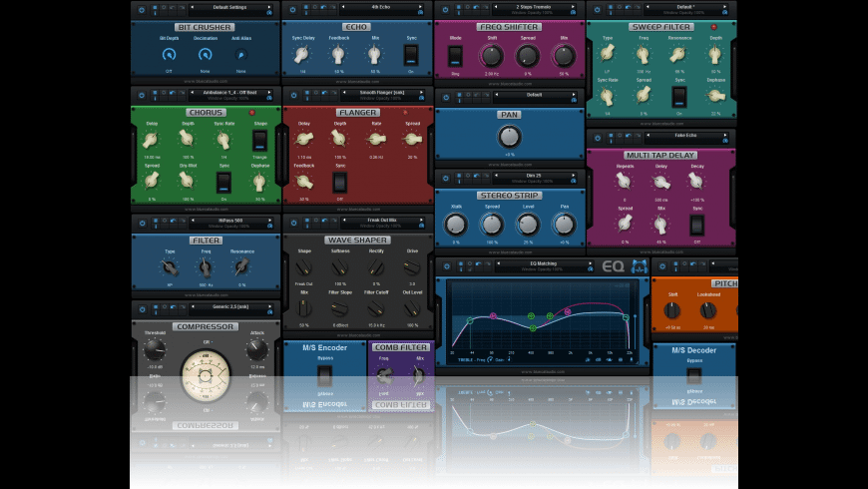Screen dimensions: 868x489
Task: Select previous preset arrow before '2 Steps Tremolo'
Action: pyautogui.click(x=496, y=7)
